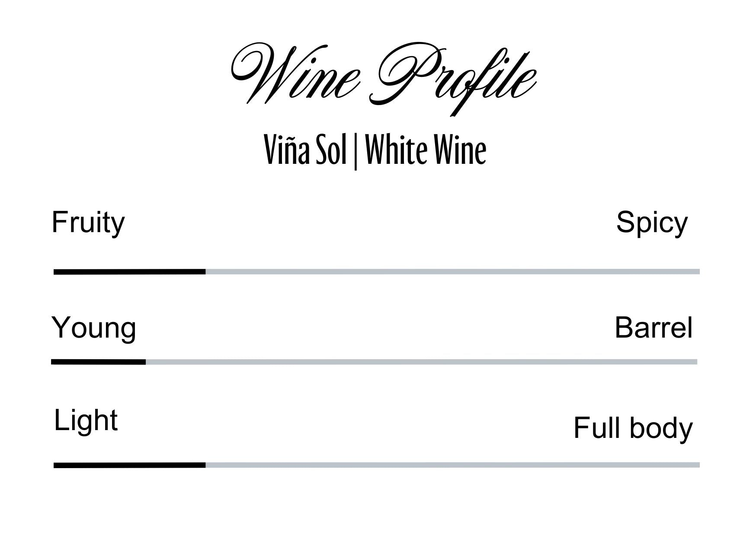Click the gray track of the Light–Full body bar
The image size is (756, 536).
pyautogui.click(x=452, y=465)
